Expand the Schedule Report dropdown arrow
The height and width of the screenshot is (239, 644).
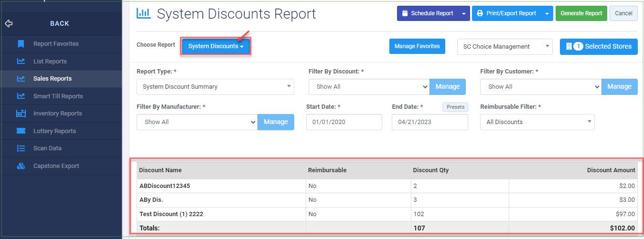[464, 13]
